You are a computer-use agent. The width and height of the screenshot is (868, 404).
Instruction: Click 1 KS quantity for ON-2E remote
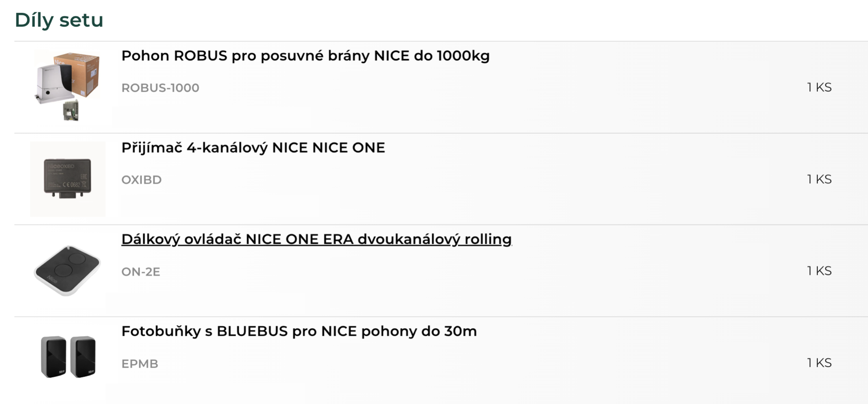[819, 271]
